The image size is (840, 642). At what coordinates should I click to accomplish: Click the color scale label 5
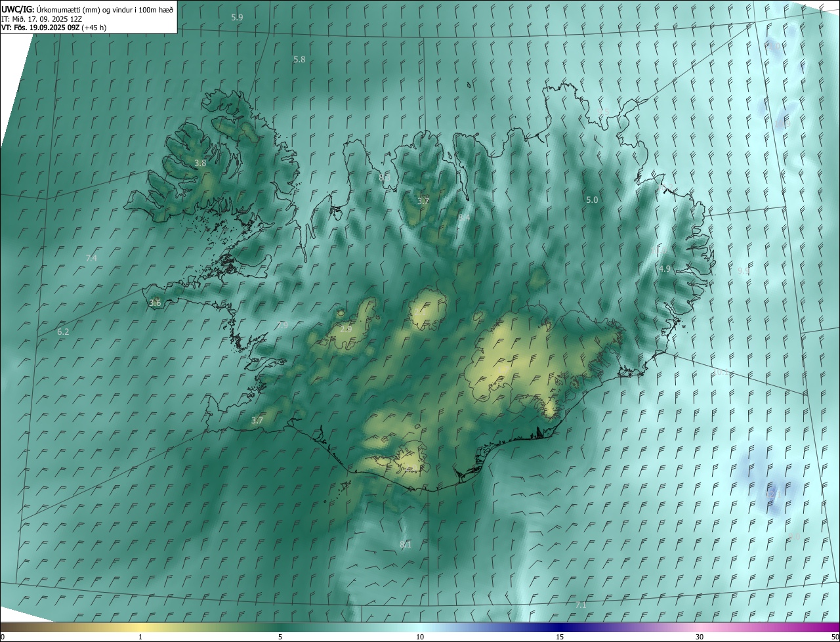pyautogui.click(x=280, y=637)
